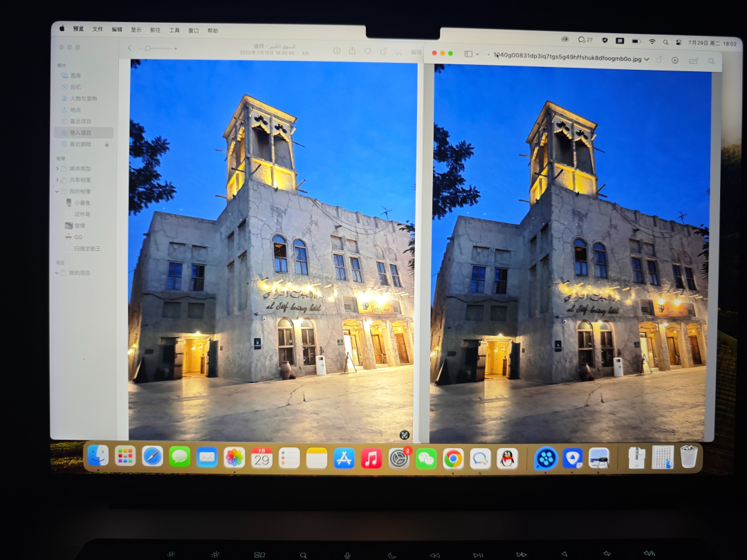Open Control Center in menu bar

pyautogui.click(x=679, y=42)
